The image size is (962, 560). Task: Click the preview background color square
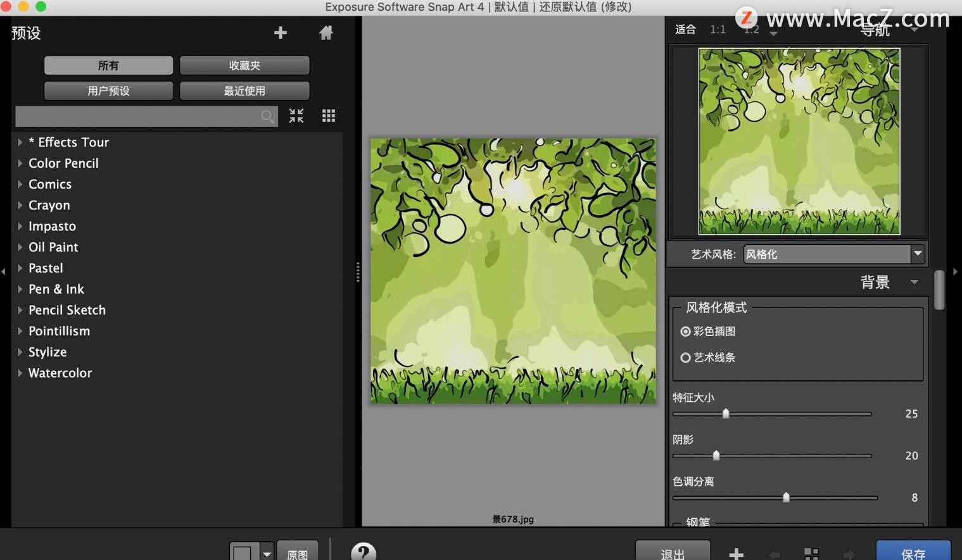tap(243, 552)
